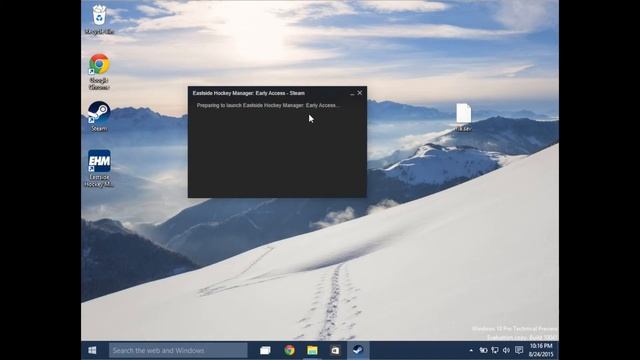Select the Steam desktop shortcut
This screenshot has height=360, width=640.
[99, 116]
